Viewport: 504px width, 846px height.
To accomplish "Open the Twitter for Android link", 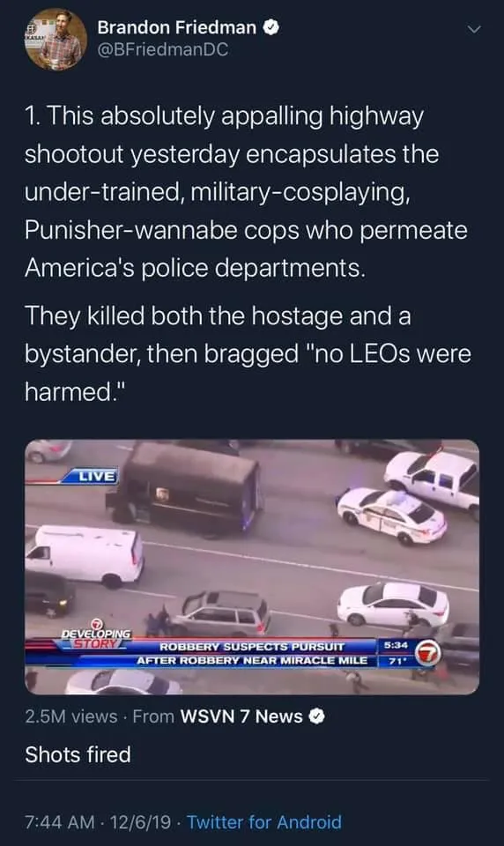I will (264, 822).
